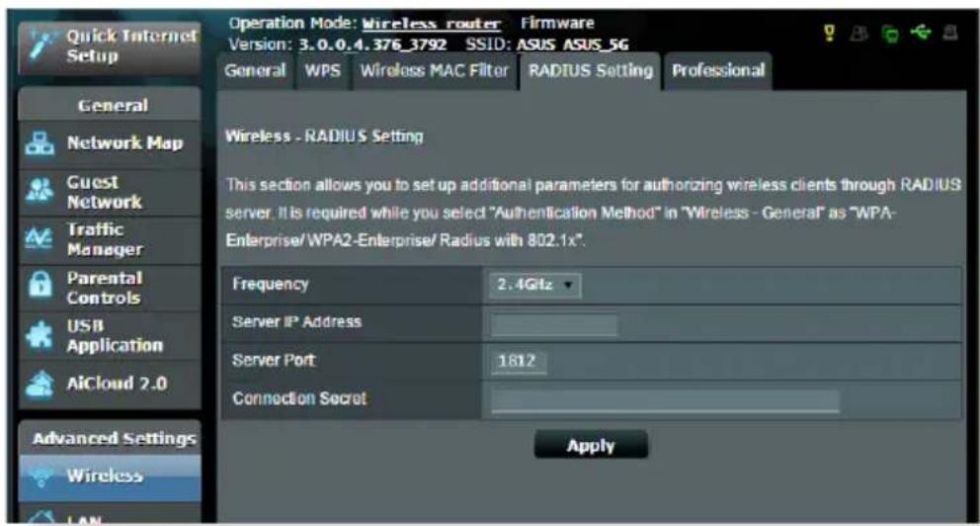Click the ASUS_5G SSID link

pyautogui.click(x=596, y=45)
